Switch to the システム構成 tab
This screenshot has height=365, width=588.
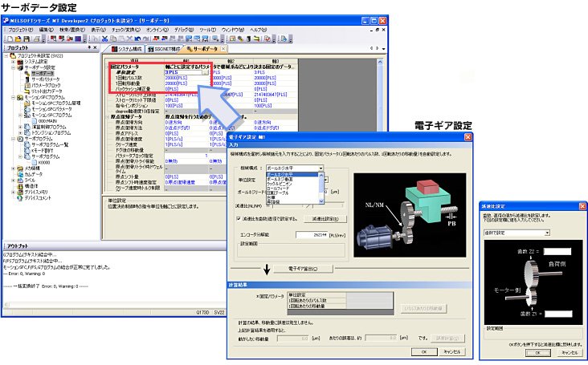[x=125, y=49]
